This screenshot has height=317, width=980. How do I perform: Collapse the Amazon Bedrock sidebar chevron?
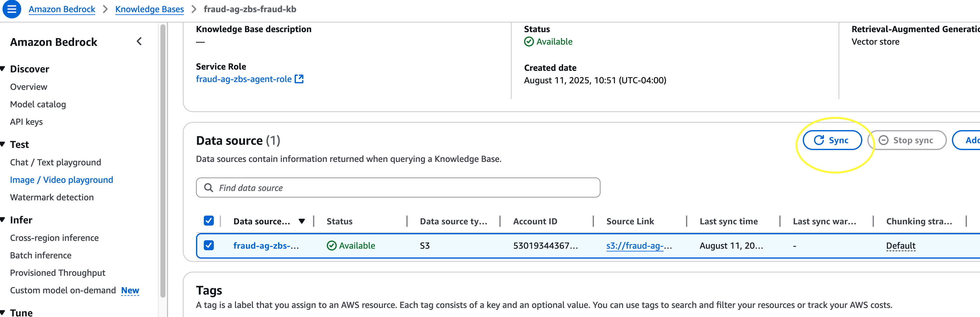139,41
